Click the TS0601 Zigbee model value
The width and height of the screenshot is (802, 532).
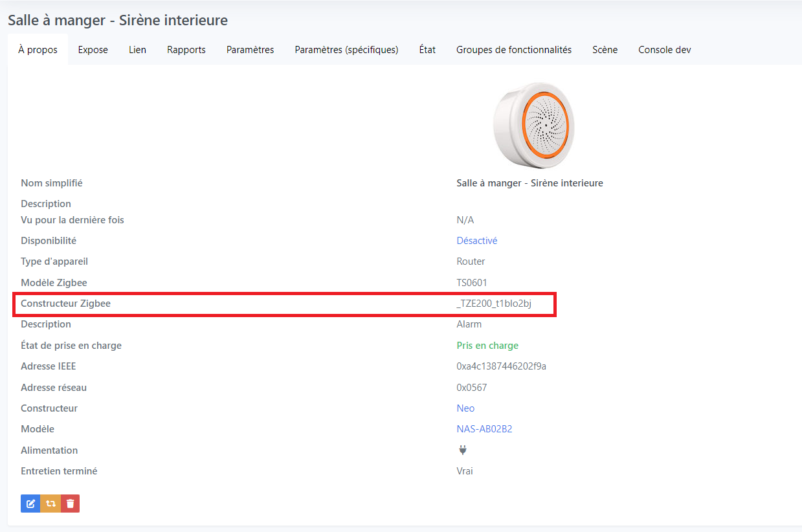pos(472,283)
